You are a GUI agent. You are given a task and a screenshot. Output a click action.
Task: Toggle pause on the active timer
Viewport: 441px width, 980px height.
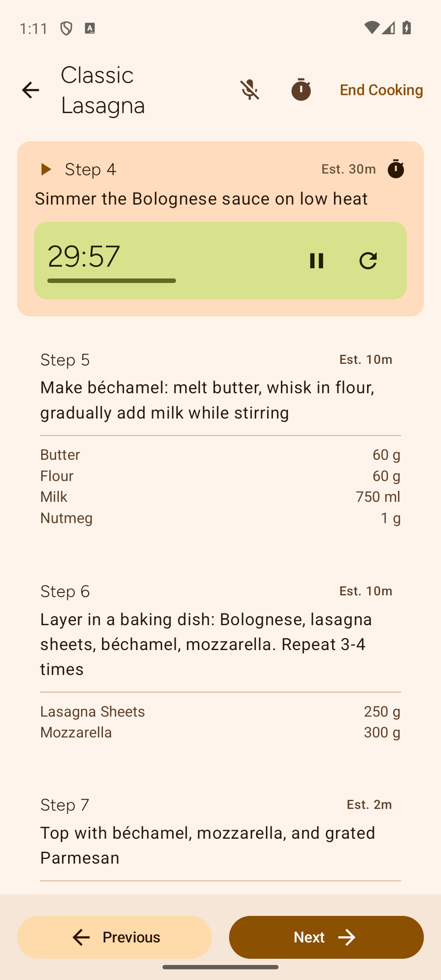click(316, 260)
